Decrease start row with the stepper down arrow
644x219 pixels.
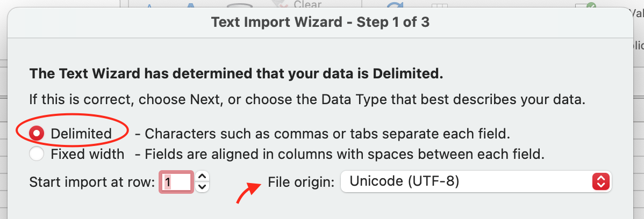[202, 187]
